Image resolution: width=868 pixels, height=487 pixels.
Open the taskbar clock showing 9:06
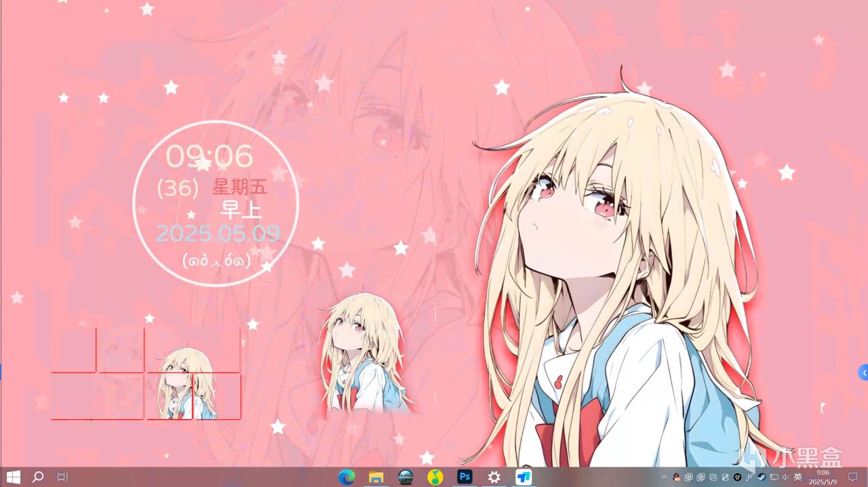(x=823, y=477)
